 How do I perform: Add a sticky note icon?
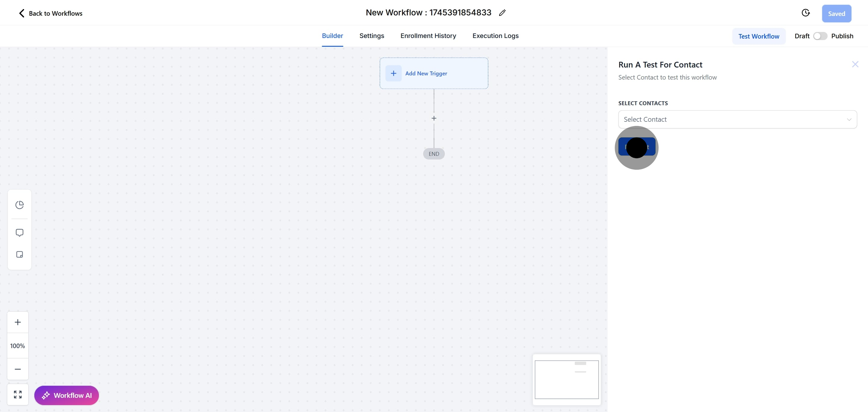click(20, 254)
